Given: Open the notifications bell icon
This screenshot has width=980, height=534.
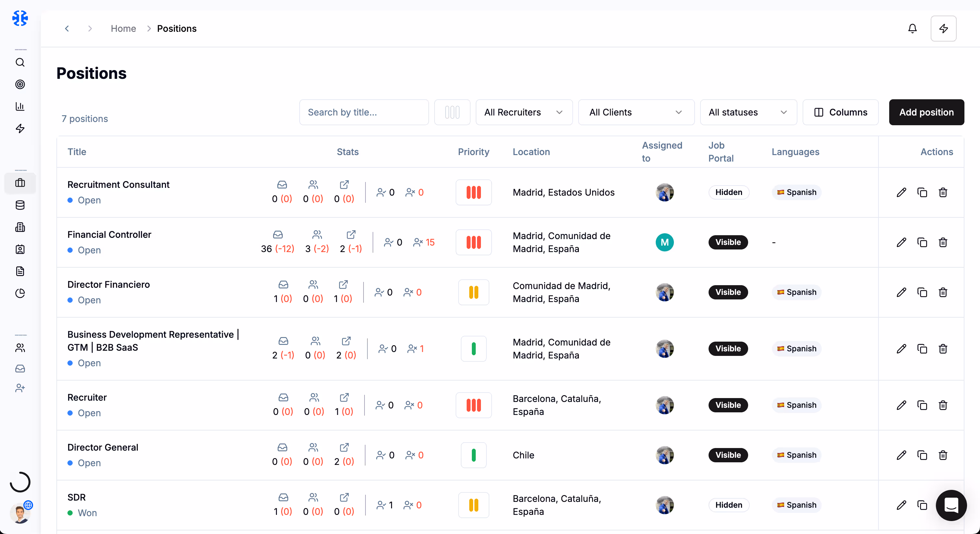Looking at the screenshot, I should pyautogui.click(x=912, y=29).
